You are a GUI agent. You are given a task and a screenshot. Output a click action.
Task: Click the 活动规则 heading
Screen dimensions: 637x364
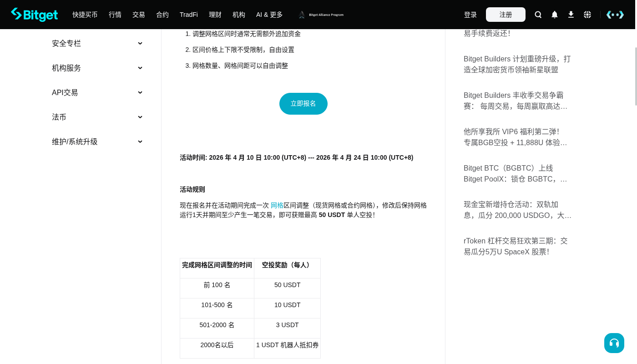coord(192,189)
